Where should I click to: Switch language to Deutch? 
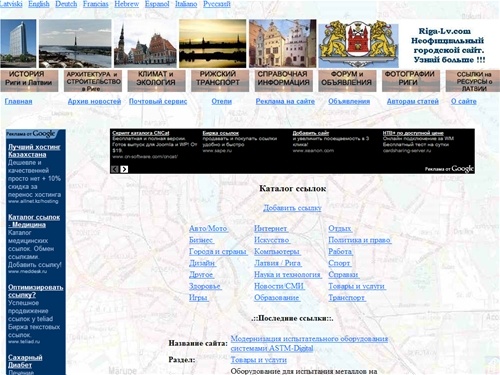pyautogui.click(x=66, y=4)
